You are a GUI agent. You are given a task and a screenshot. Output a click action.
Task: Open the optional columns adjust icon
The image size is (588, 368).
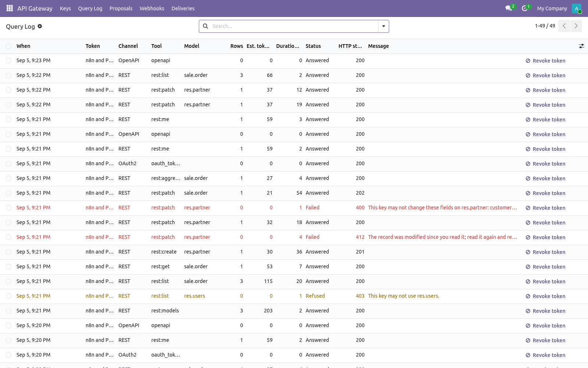(x=581, y=46)
